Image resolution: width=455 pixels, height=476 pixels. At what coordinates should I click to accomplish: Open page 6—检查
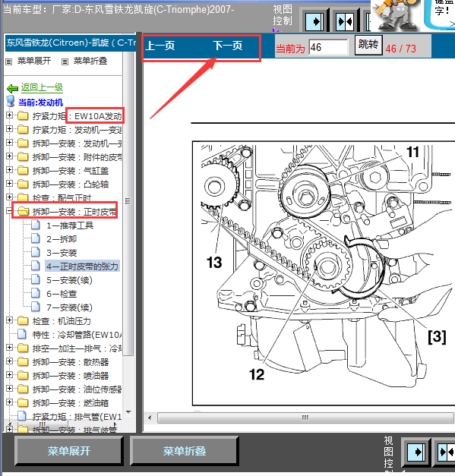pos(62,294)
